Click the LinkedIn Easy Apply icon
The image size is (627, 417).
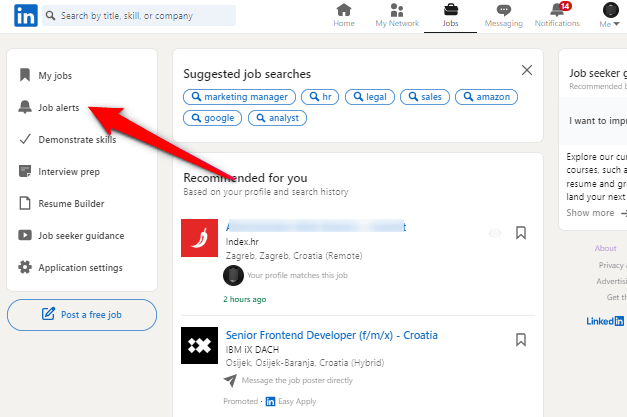[270, 401]
